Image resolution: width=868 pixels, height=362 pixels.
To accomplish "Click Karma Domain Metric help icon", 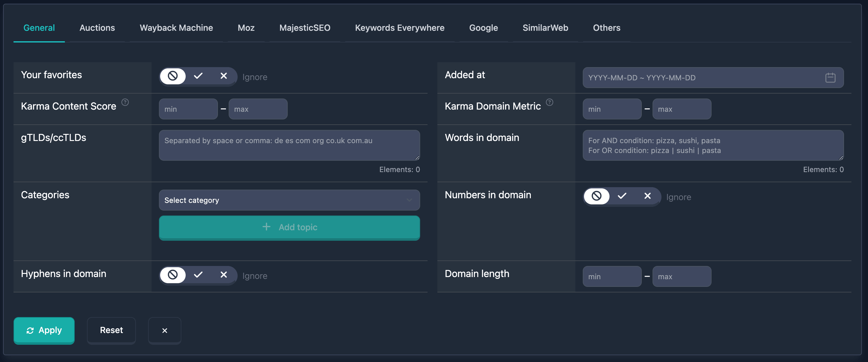I will point(549,102).
